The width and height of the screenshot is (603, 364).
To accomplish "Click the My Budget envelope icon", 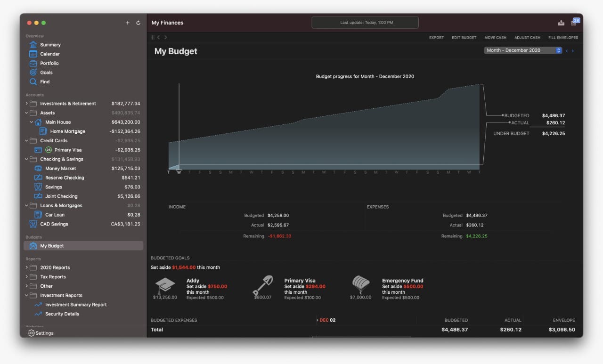I will (x=33, y=246).
